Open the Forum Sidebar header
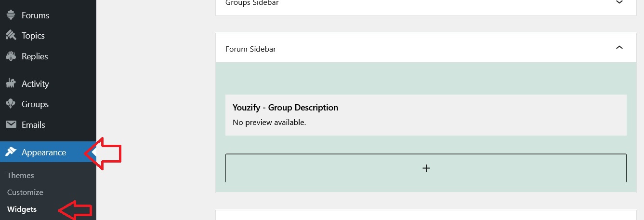This screenshot has height=220, width=644. 426,48
